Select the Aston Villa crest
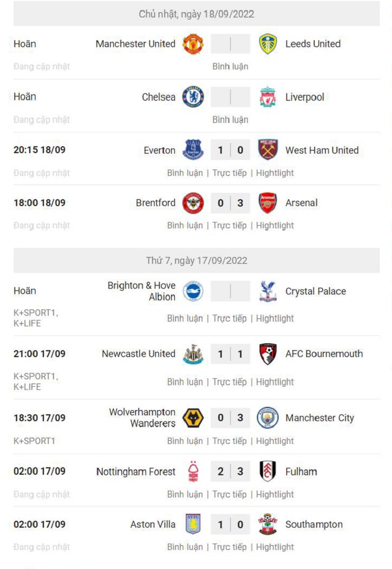This screenshot has height=569, width=392. [193, 524]
